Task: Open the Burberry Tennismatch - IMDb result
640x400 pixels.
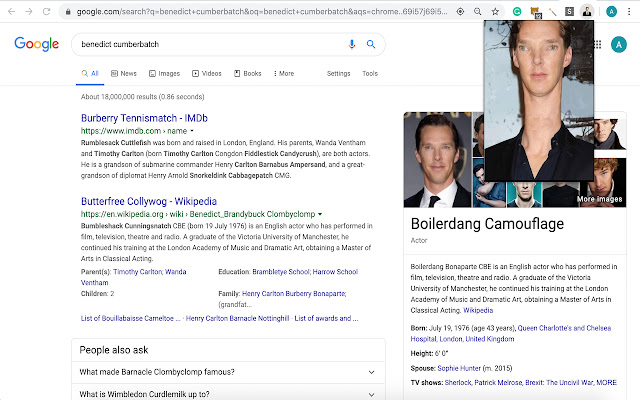Action: (x=144, y=118)
